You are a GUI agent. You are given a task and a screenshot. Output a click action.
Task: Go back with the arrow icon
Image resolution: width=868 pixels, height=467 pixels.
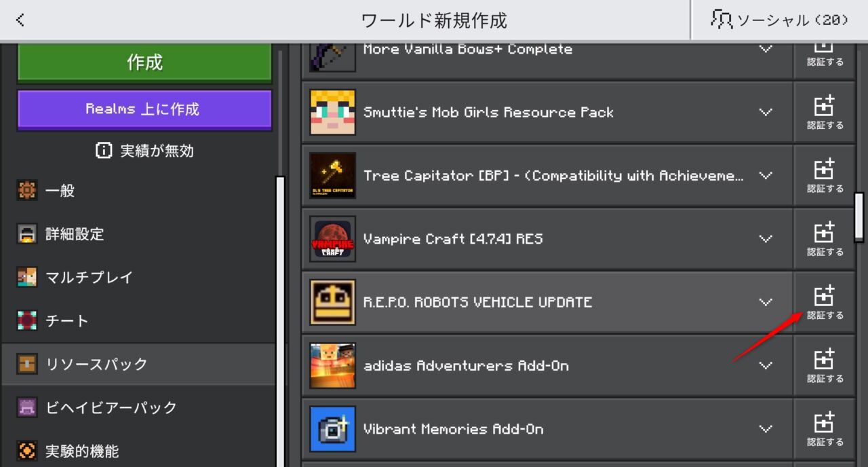point(20,20)
